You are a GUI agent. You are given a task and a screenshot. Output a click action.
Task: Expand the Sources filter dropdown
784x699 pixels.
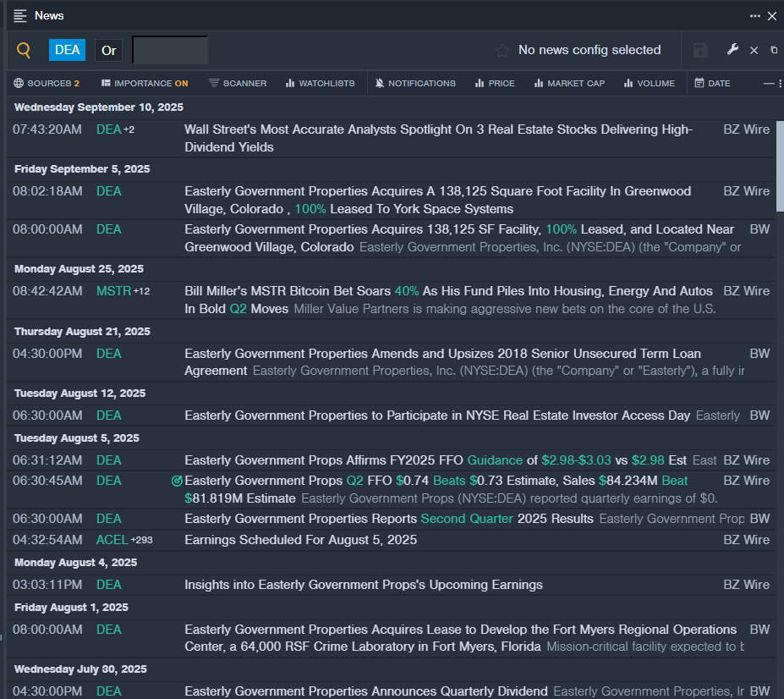[x=47, y=83]
